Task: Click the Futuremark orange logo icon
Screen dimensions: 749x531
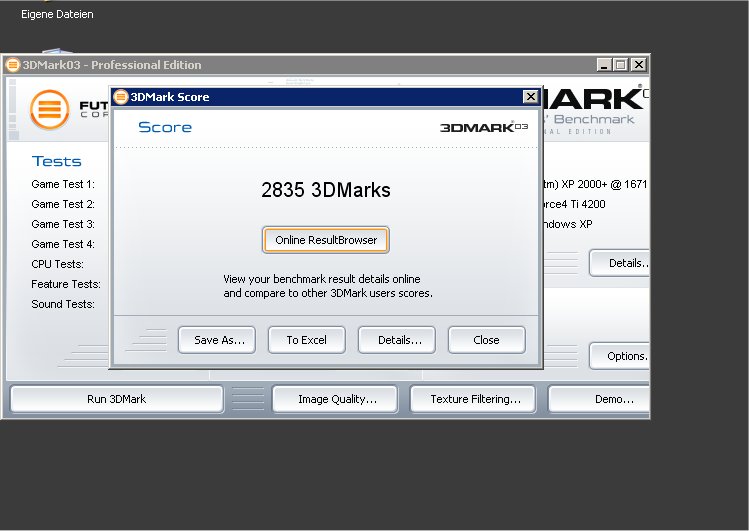Action: (49, 109)
